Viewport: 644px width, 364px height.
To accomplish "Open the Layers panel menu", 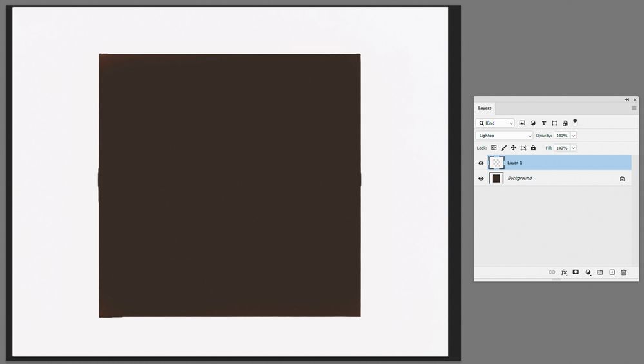I will 634,108.
